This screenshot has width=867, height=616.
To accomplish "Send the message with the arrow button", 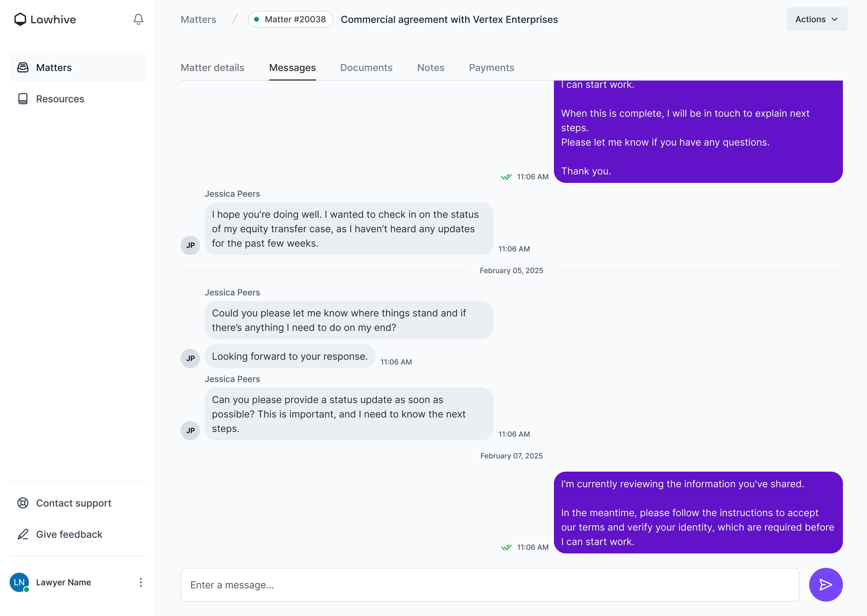I will (x=825, y=584).
